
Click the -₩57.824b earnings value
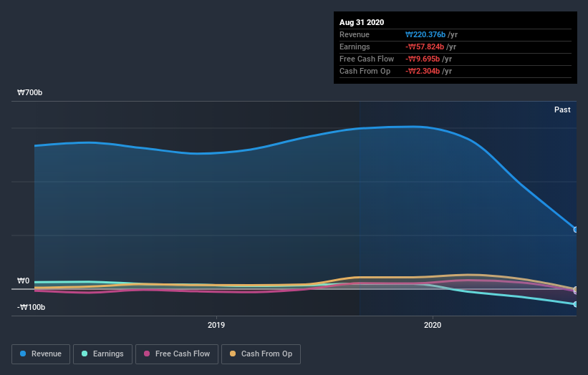[x=425, y=47]
